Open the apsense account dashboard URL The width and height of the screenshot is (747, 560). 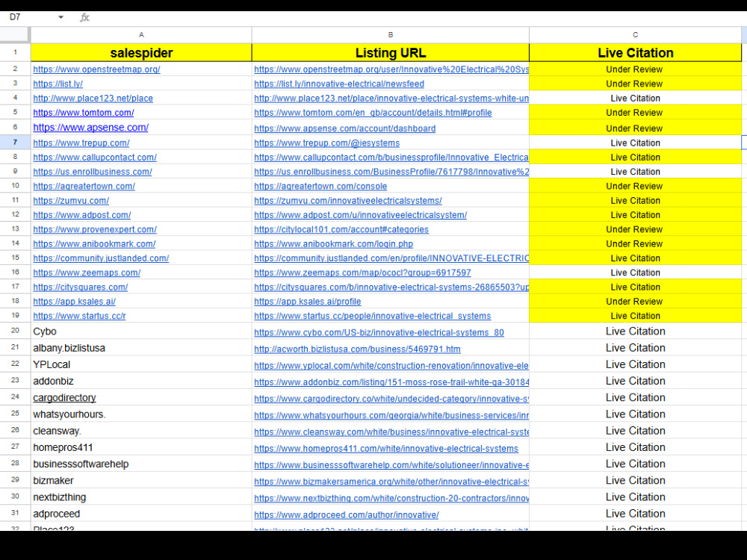coord(344,128)
